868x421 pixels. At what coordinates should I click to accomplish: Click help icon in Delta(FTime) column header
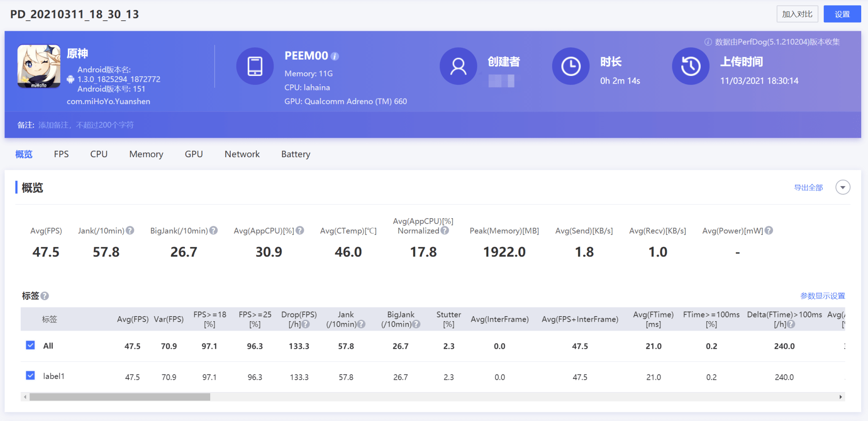(x=791, y=324)
